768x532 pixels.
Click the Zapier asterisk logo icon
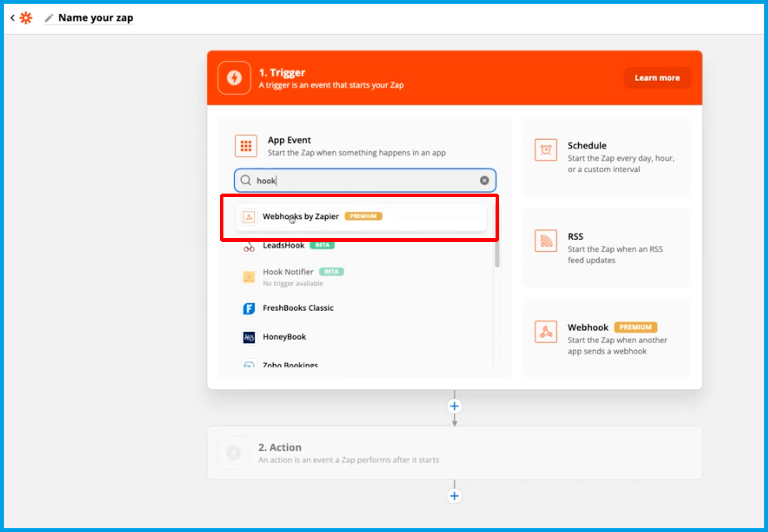[26, 18]
